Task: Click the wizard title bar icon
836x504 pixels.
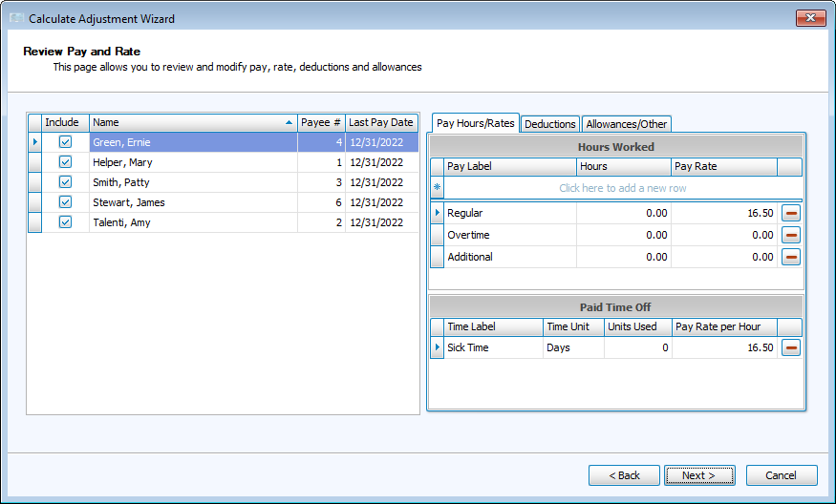Action: point(16,19)
